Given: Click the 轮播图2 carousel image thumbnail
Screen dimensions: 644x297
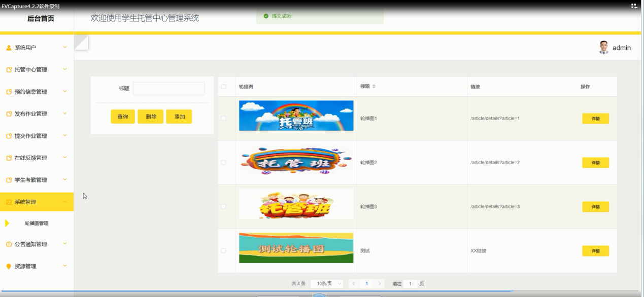Looking at the screenshot, I should click(x=296, y=161).
